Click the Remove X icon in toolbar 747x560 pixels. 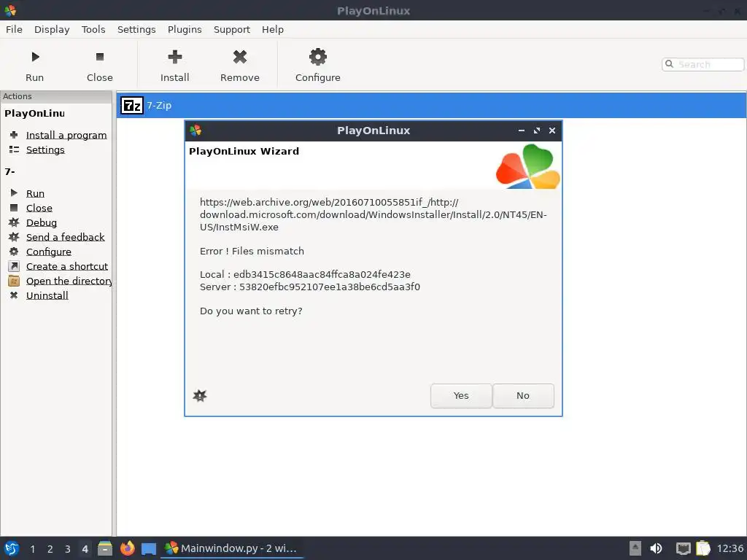(239, 57)
